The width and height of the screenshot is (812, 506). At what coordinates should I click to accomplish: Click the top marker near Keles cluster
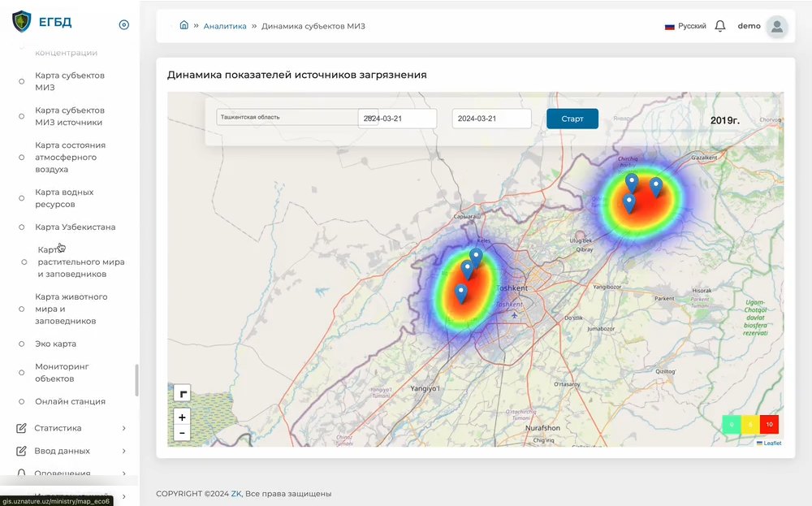click(x=476, y=258)
